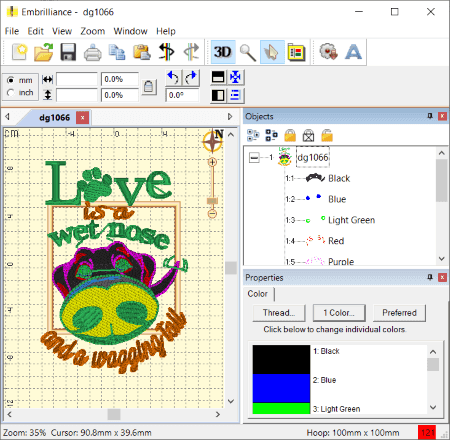Open the Zoom menu
Screen dimensions: 450x440
click(x=93, y=31)
